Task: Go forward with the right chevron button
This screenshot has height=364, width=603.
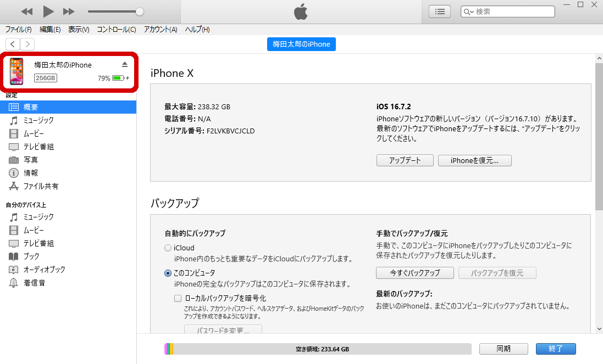Action: [x=27, y=44]
